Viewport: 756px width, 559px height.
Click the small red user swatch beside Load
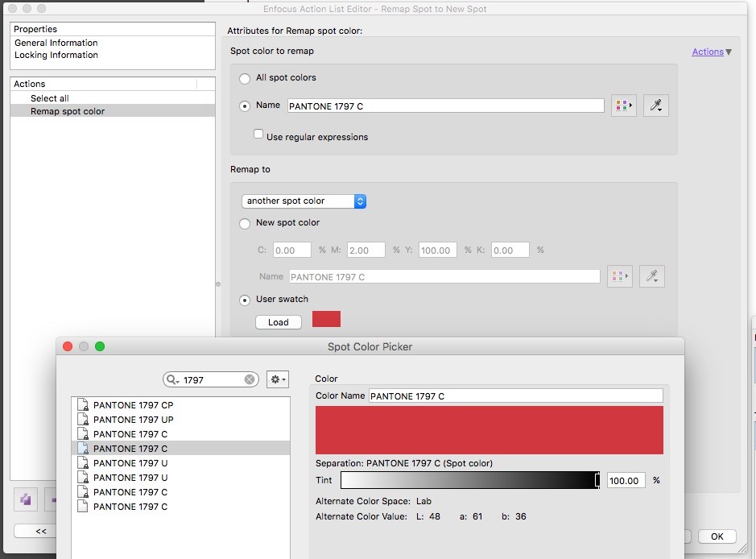(x=326, y=319)
